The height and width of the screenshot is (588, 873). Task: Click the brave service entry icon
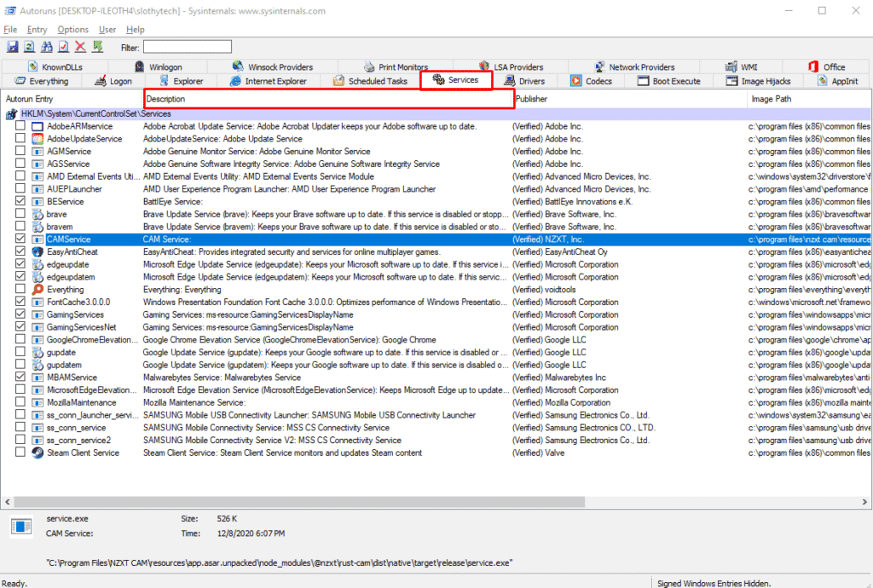(38, 215)
